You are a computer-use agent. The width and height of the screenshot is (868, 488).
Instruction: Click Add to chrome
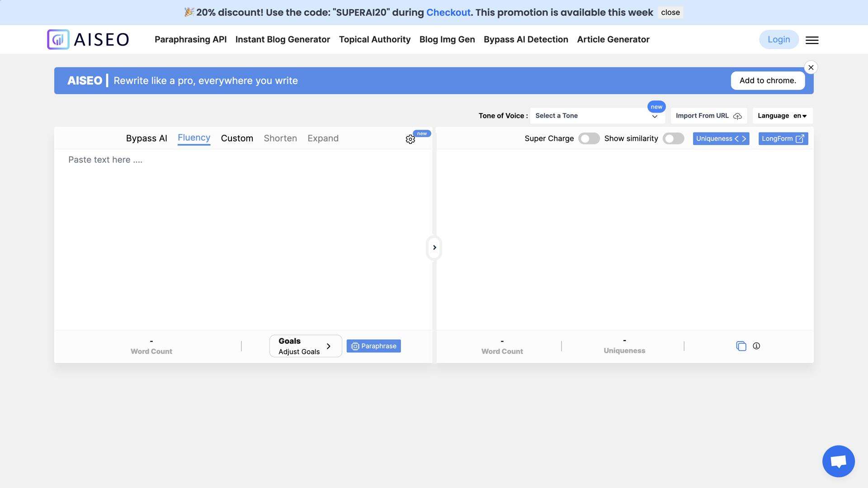(768, 80)
